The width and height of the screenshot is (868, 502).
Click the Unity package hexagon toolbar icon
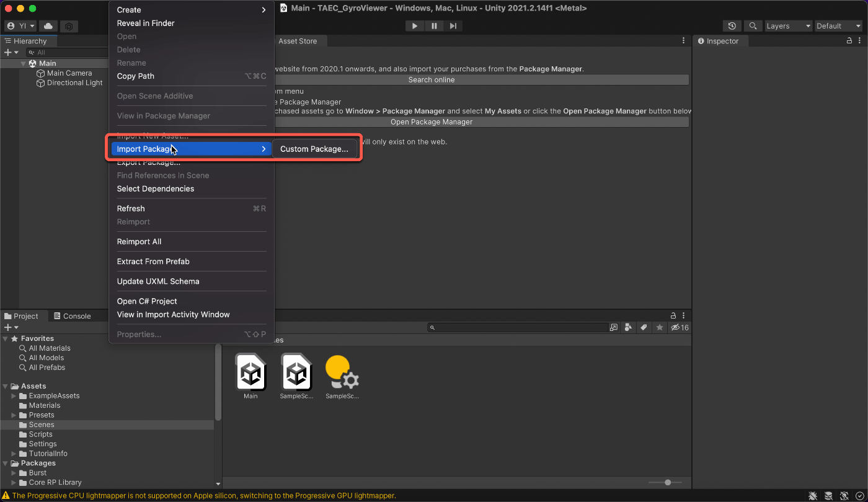coord(69,26)
